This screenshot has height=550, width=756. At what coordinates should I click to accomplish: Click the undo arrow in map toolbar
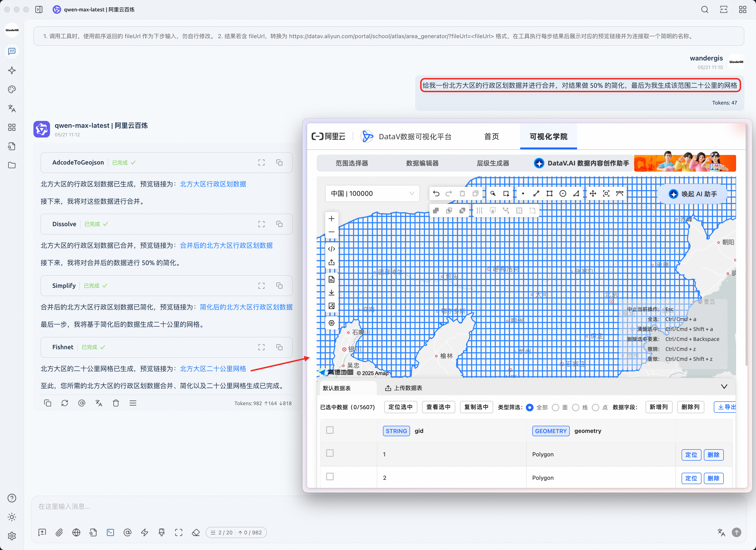436,194
